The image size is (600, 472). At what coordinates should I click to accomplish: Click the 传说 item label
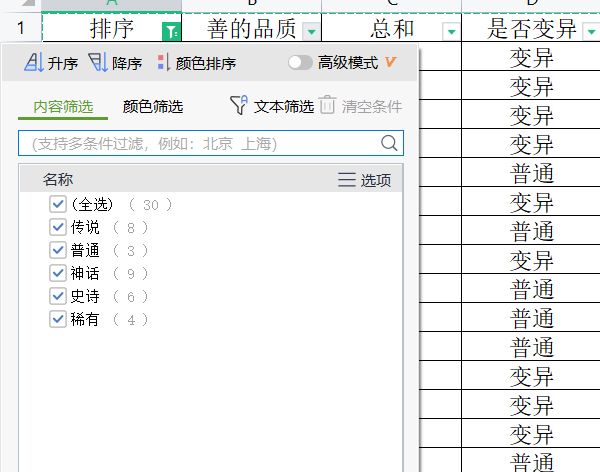point(85,227)
